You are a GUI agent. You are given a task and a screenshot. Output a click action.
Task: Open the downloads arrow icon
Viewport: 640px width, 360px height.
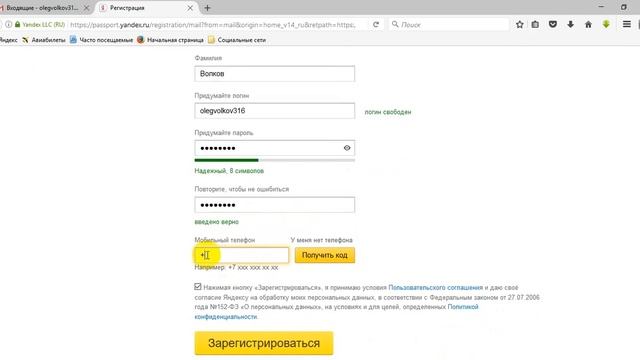(571, 24)
